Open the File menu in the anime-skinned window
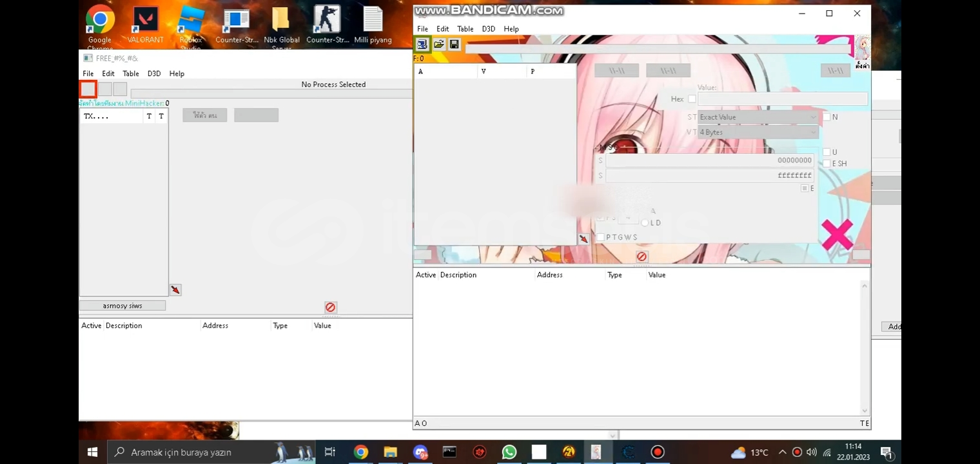The image size is (980, 464). pyautogui.click(x=422, y=29)
